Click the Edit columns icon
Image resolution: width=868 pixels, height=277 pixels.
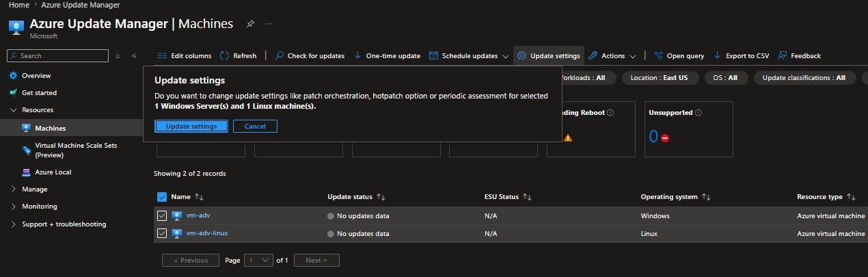click(x=162, y=55)
